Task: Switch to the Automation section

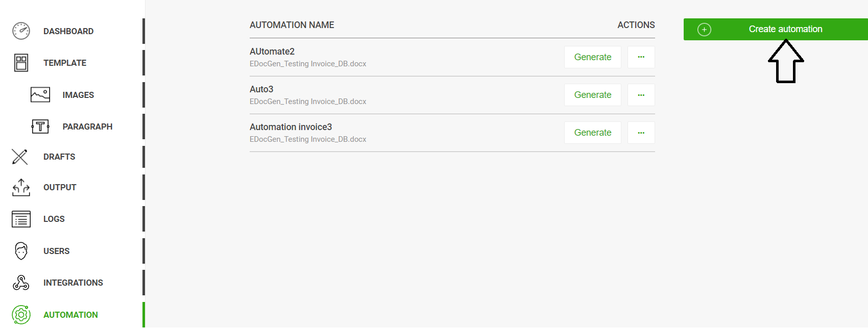Action: pyautogui.click(x=70, y=315)
